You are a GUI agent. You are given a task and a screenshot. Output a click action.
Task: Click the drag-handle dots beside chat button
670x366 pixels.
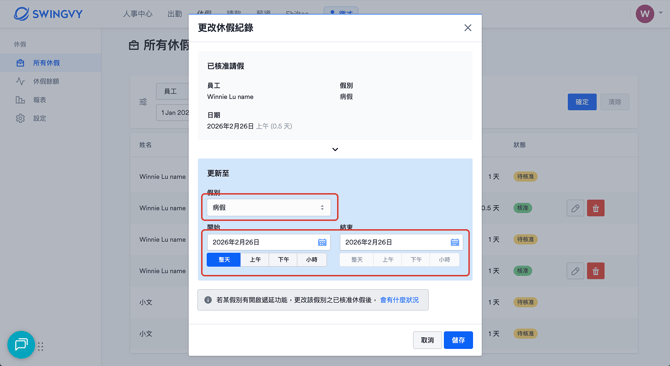click(41, 346)
